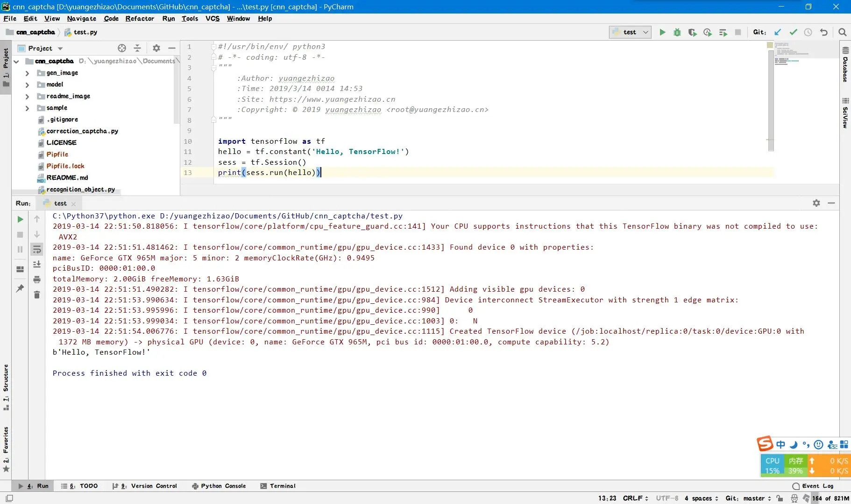Update project via Git blue arrow

tap(778, 32)
